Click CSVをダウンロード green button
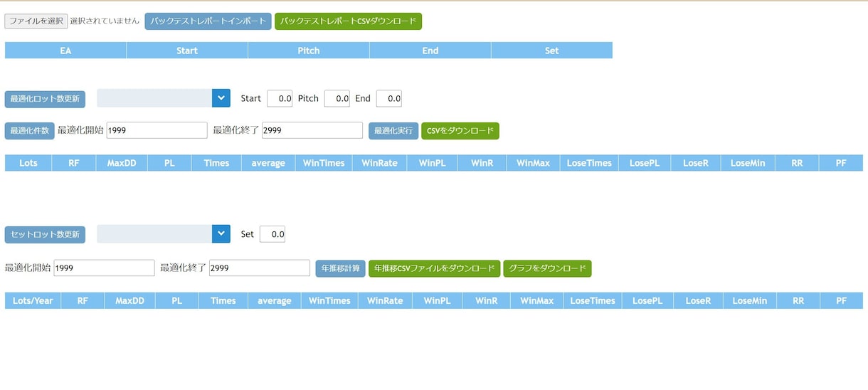 pyautogui.click(x=460, y=131)
